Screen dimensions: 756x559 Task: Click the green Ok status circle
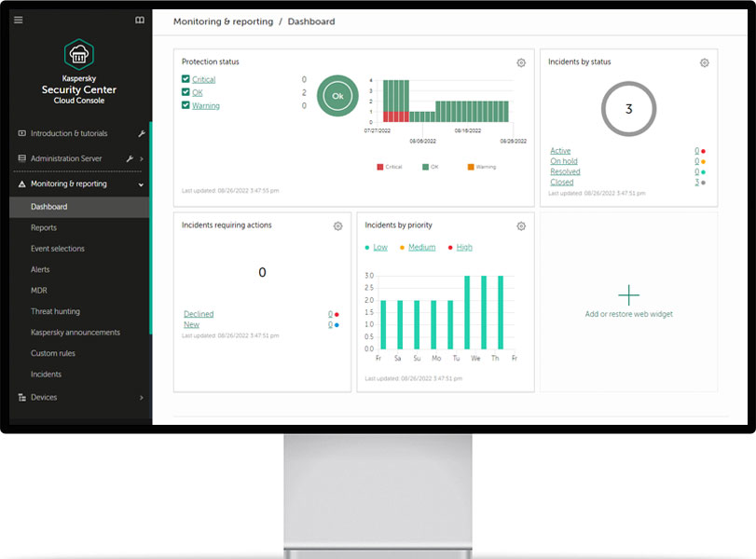[x=337, y=96]
